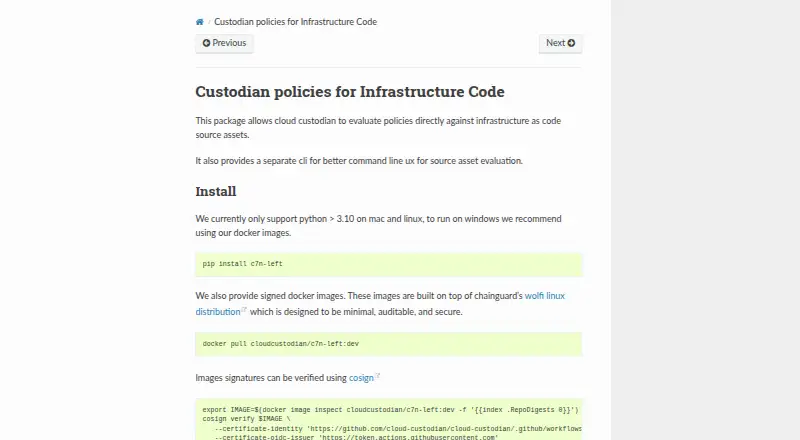Open the cosign link

pos(361,378)
